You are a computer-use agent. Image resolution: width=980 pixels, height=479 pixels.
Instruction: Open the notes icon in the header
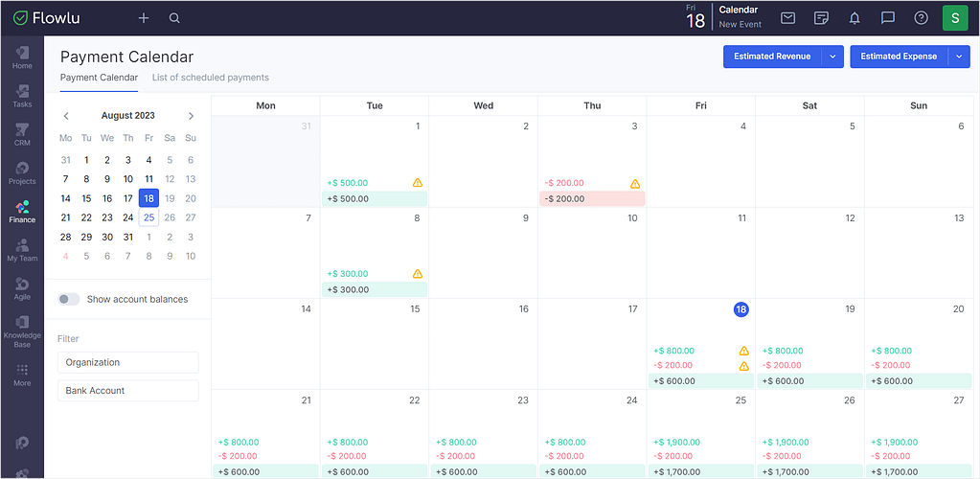(821, 18)
